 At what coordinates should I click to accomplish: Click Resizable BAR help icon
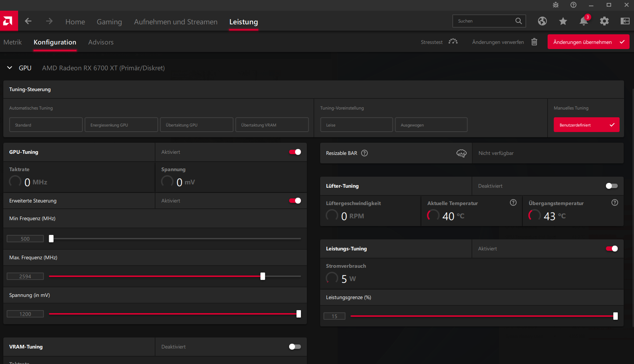tap(364, 153)
